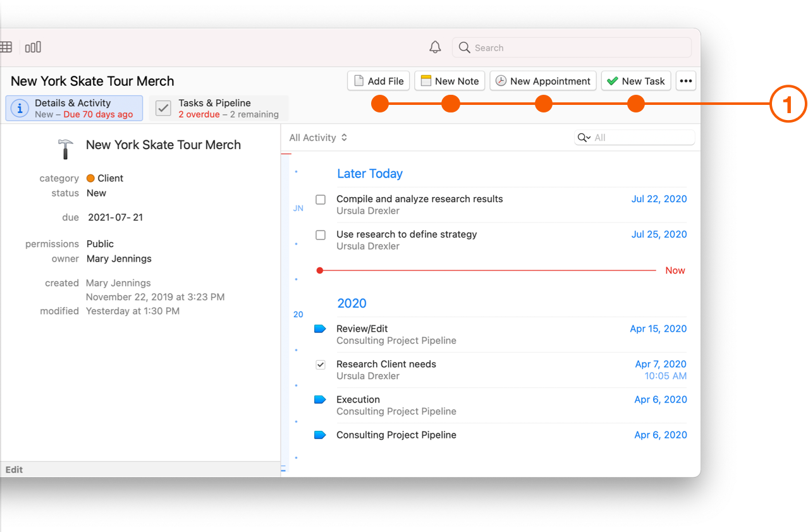Open the search scope magnifier dropdown
This screenshot has height=532, width=808.
pyautogui.click(x=584, y=137)
